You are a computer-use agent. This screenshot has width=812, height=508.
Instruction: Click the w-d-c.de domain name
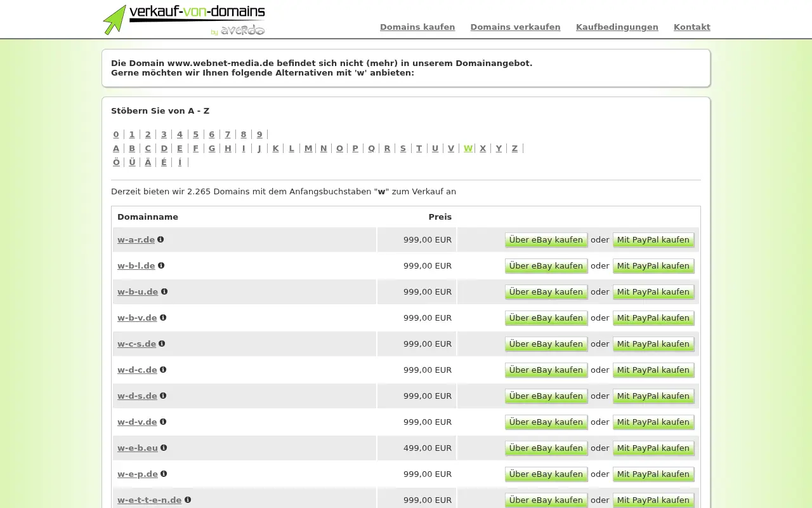click(137, 370)
